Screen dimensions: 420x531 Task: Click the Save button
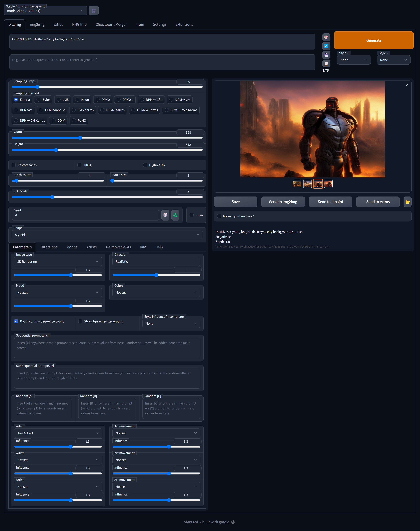click(x=236, y=202)
